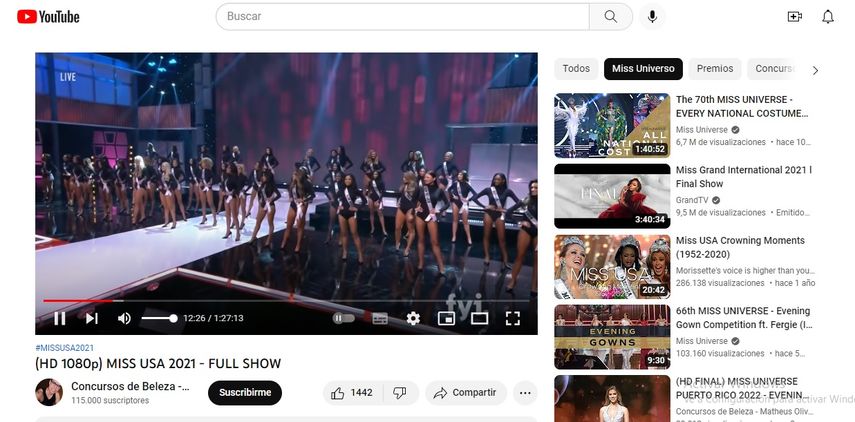
Task: Mute the video volume
Action: 124,318
